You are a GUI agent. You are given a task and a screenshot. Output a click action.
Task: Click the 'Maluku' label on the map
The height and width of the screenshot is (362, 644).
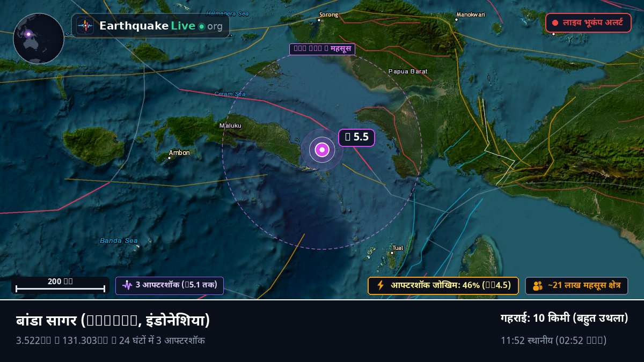coord(230,125)
